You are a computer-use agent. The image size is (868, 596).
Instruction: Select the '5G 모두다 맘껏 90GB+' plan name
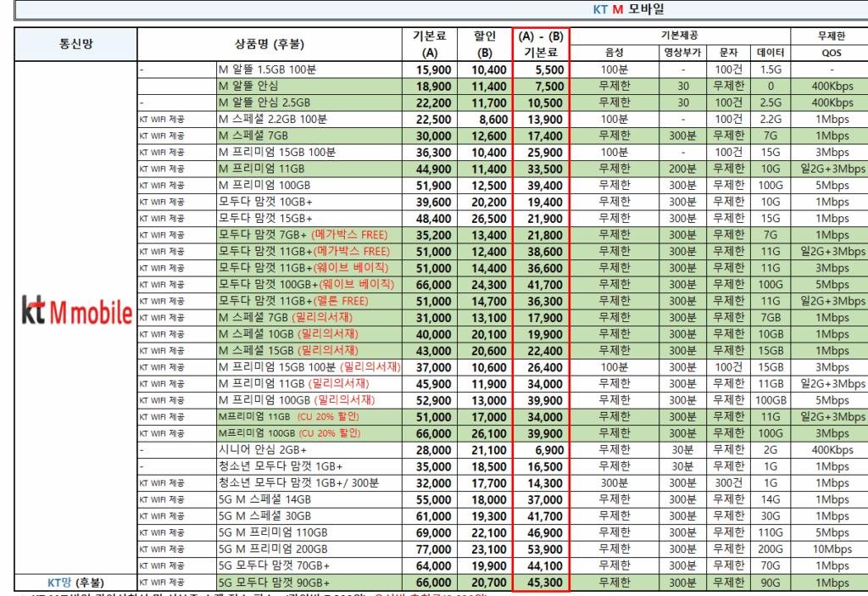(274, 582)
